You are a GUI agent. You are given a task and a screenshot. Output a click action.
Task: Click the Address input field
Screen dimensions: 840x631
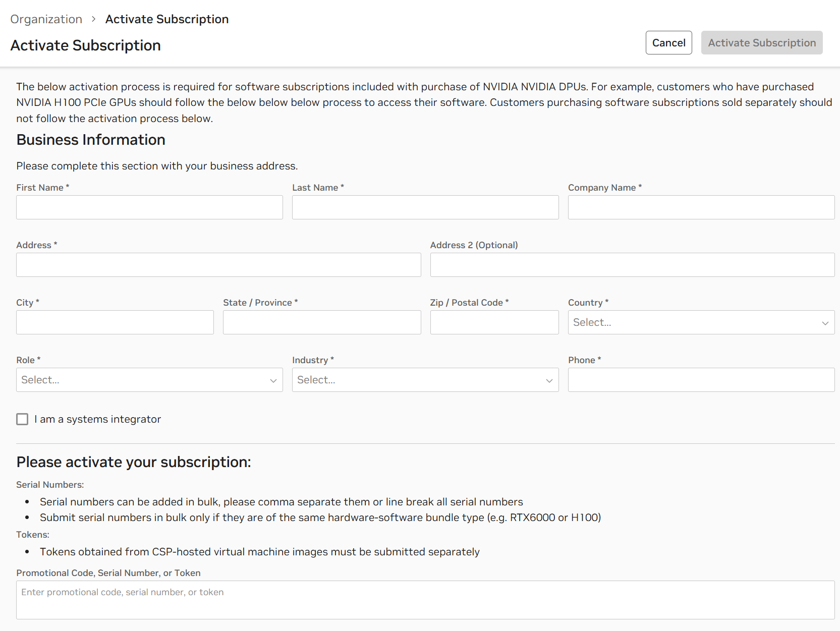pyautogui.click(x=218, y=265)
